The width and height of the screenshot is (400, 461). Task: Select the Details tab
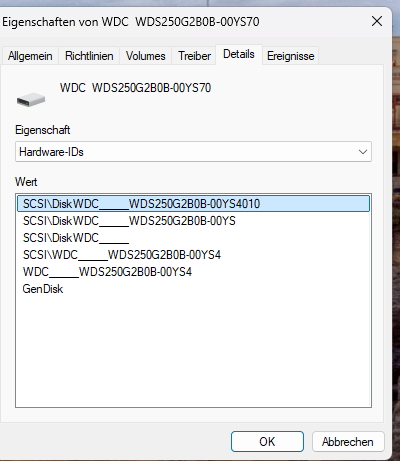click(x=239, y=54)
